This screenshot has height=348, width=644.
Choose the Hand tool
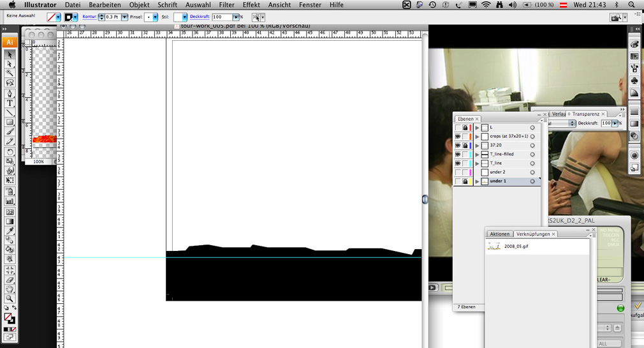coord(10,289)
